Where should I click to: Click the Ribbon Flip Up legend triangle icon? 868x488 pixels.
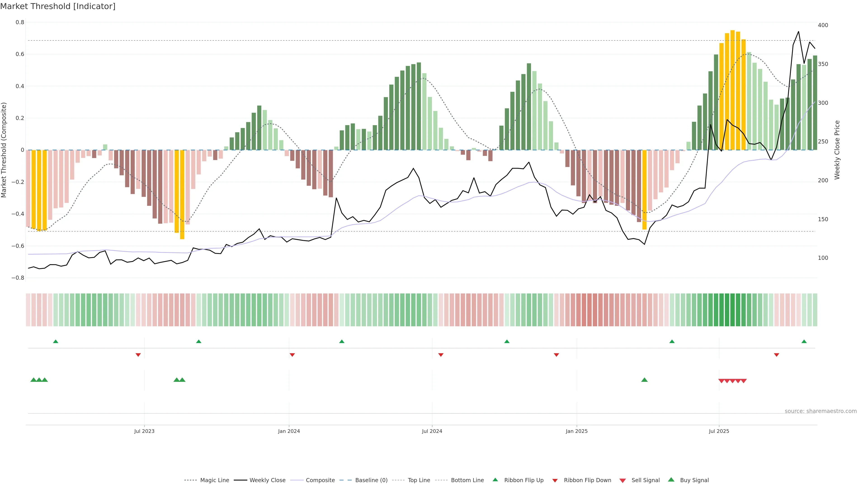495,480
